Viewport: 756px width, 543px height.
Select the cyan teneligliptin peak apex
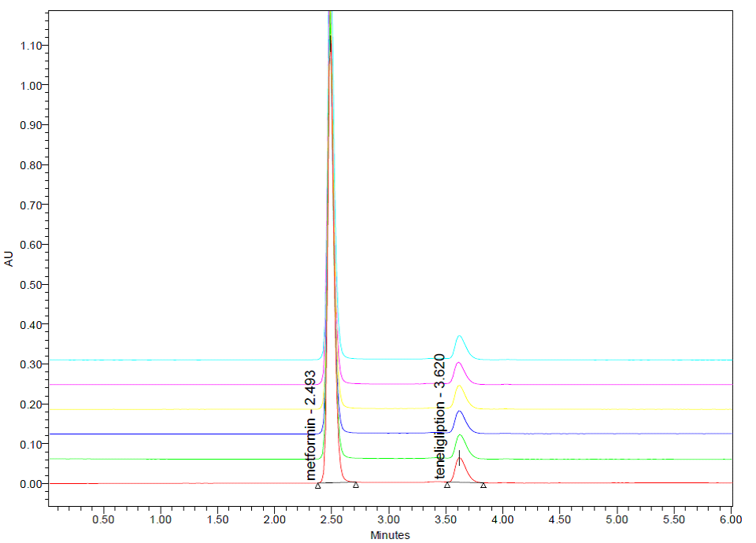coord(459,336)
